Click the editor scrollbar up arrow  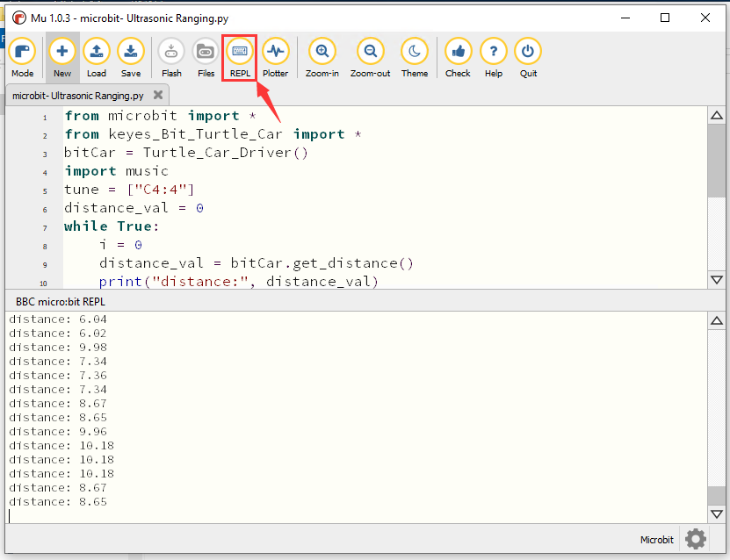(x=717, y=115)
